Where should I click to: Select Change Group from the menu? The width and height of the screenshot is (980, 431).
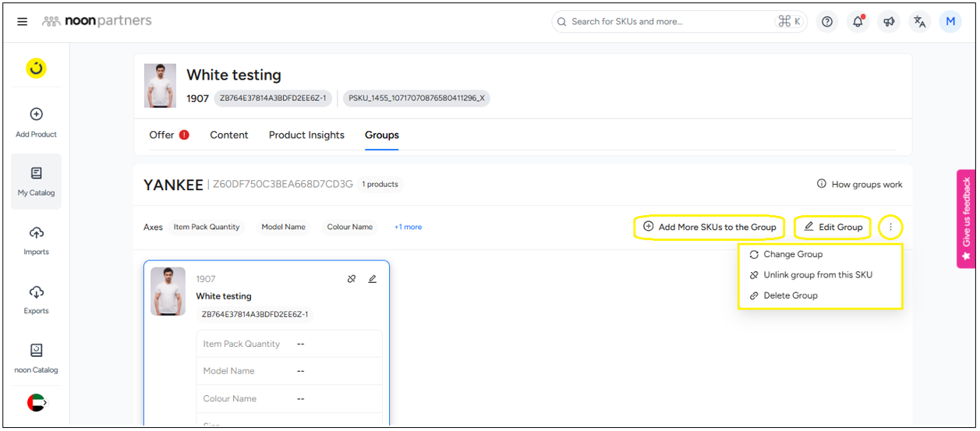pyautogui.click(x=793, y=254)
